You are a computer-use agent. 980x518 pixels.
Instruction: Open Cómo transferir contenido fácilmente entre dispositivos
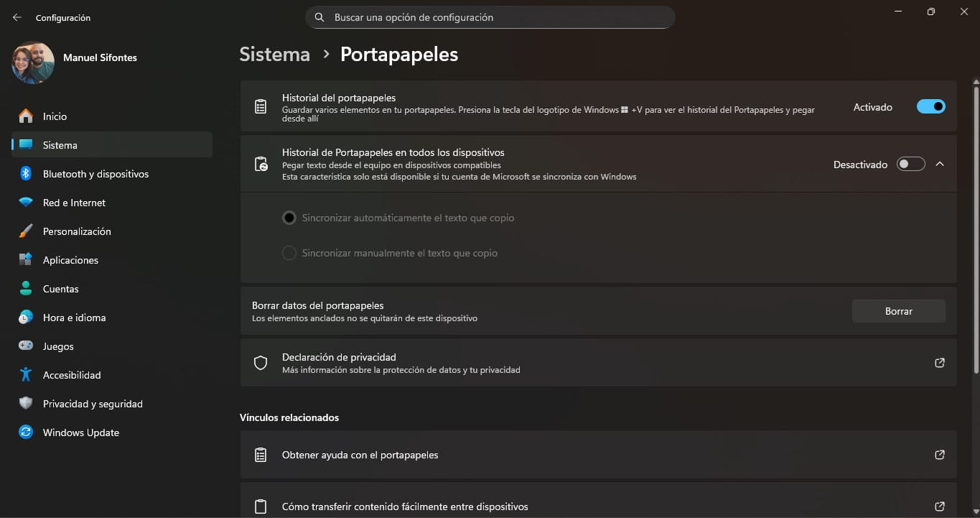tap(405, 506)
